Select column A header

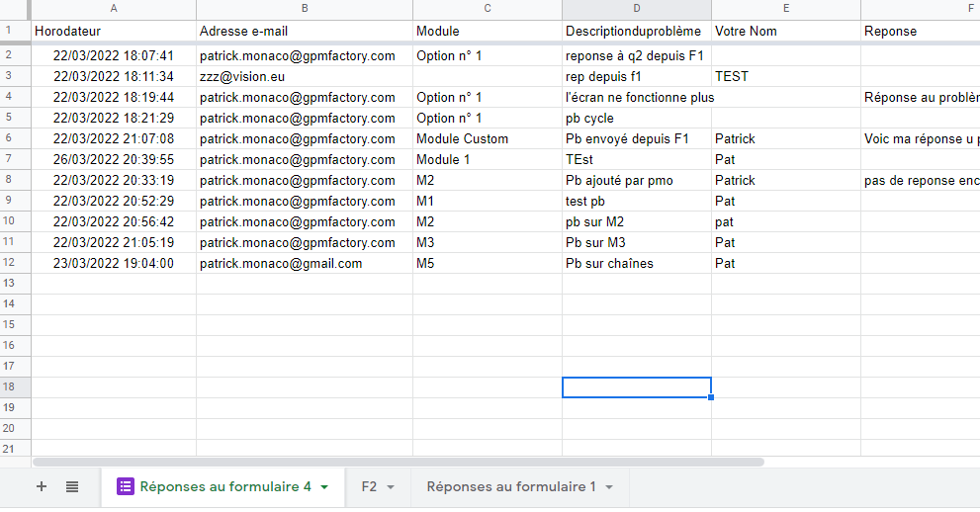114,8
